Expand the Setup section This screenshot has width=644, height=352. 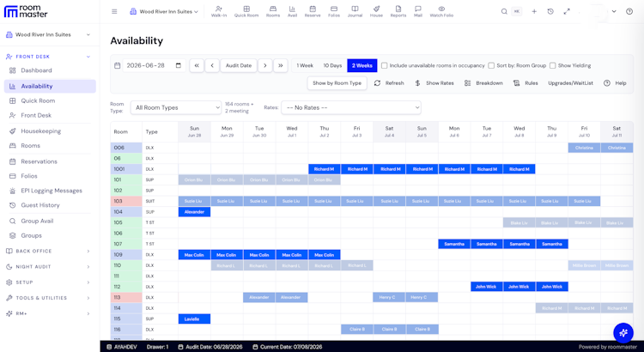(x=48, y=282)
